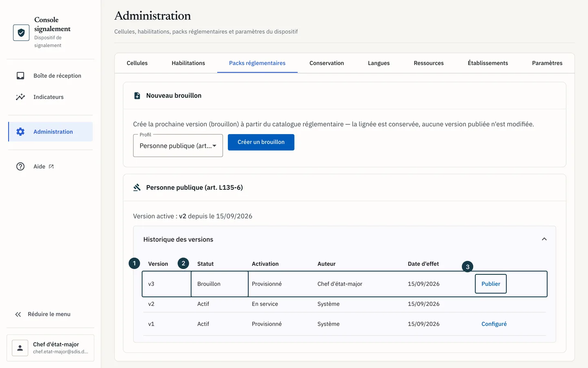Collapse the Historique des versions section
588x368 pixels.
click(544, 239)
